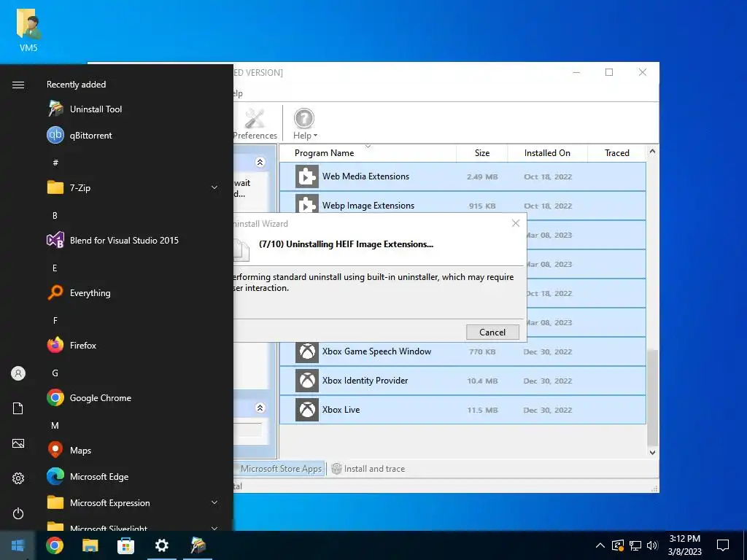This screenshot has height=560, width=747.
Task: Jump to letter G section header
Action: tap(55, 373)
